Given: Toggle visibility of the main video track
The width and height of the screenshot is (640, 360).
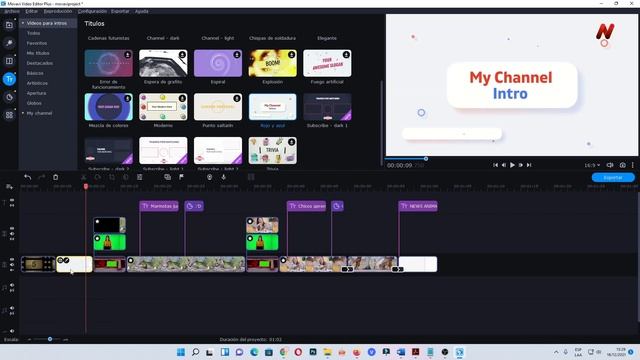Looking at the screenshot, I should (x=12, y=259).
